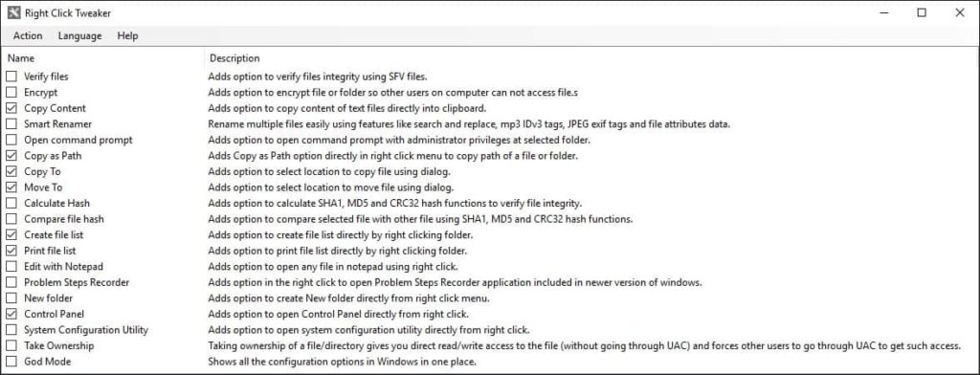Sort list by the Name column header
Screen dimensions: 980x375
point(103,58)
